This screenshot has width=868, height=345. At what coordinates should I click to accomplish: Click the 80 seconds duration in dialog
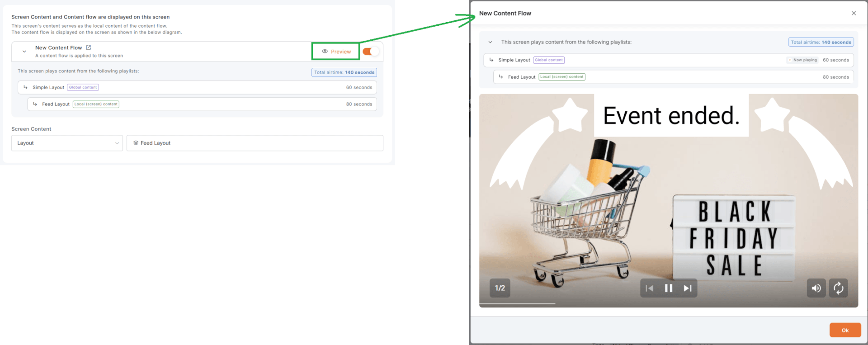click(x=836, y=77)
